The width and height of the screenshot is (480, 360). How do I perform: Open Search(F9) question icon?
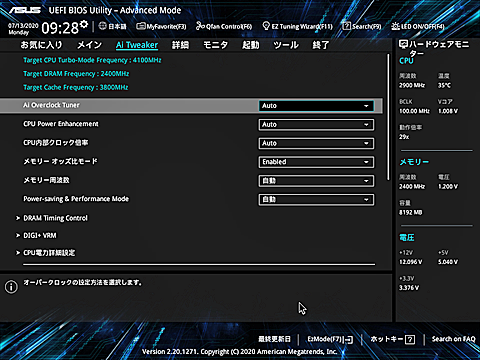[x=347, y=26]
